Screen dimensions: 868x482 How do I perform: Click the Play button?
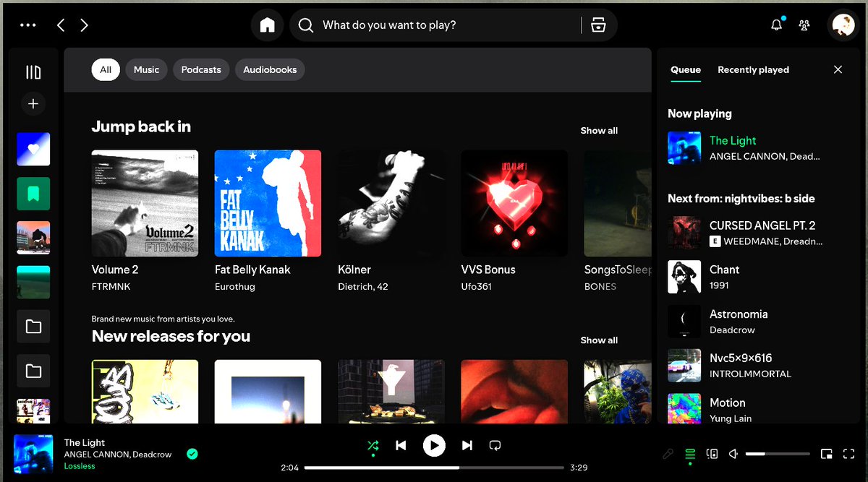434,446
